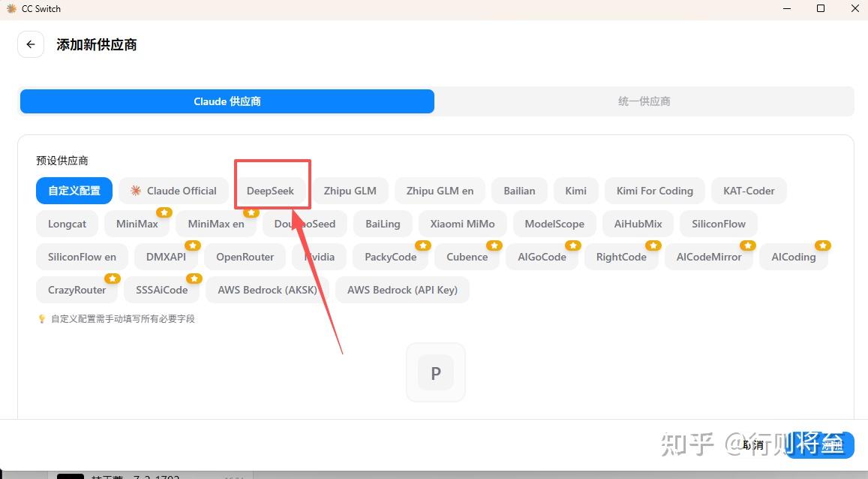
Task: Choose AICodeMirror provider
Action: 709,257
